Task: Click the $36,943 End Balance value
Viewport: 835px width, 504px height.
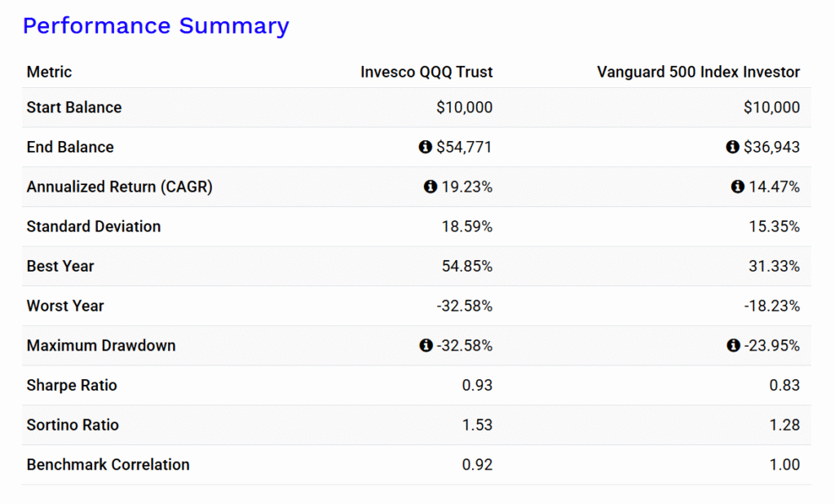Action: click(771, 147)
